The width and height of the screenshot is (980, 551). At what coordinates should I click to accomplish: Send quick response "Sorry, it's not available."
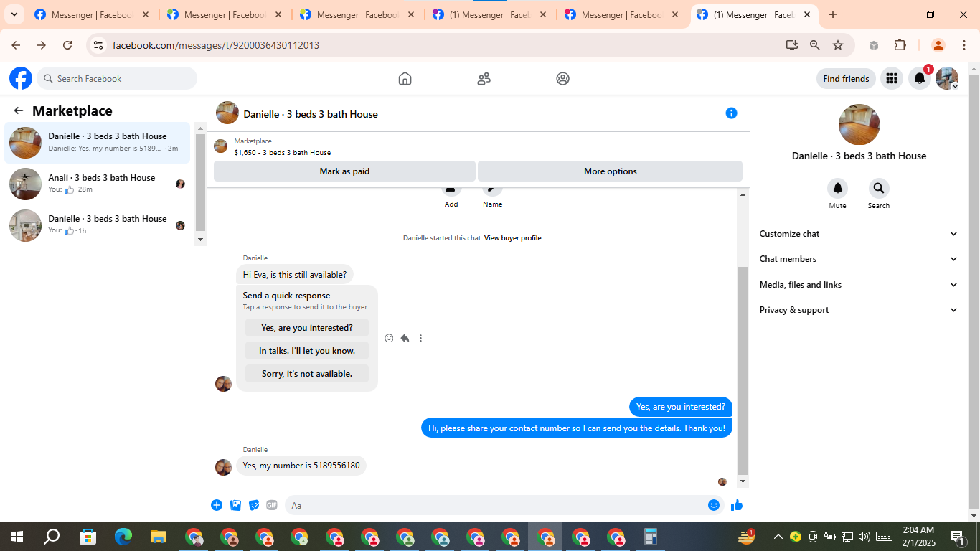tap(307, 374)
